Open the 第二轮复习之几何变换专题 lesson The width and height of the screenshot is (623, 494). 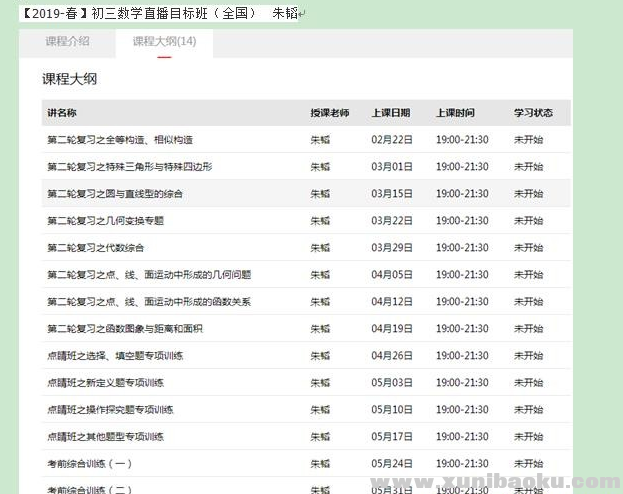[x=106, y=220]
